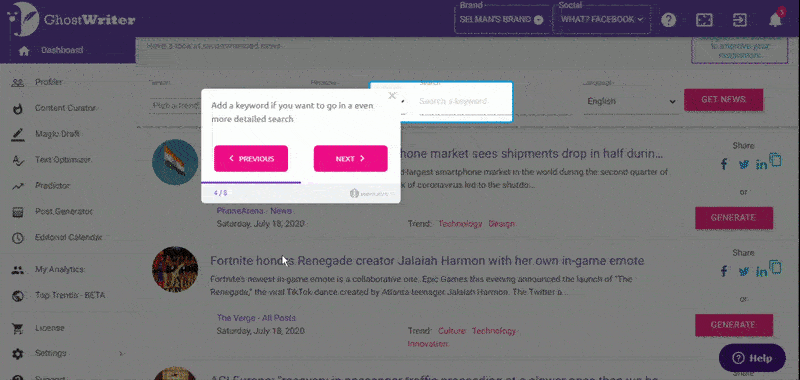Open the Social network dropdown

[x=602, y=19]
